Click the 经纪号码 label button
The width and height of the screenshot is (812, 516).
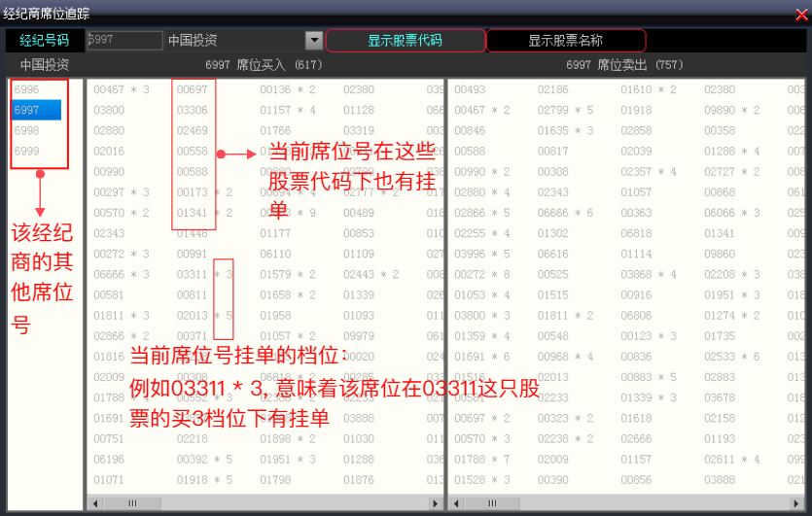pos(45,41)
